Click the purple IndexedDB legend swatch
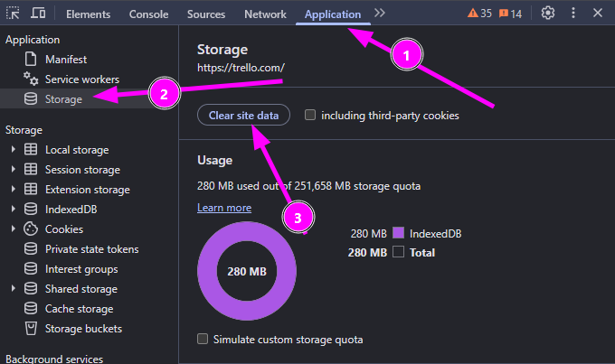Screen dimensions: 615x364 398,233
